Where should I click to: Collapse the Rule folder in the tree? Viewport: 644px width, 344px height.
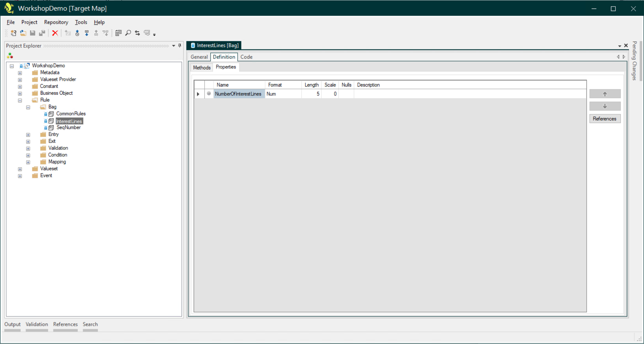click(20, 100)
